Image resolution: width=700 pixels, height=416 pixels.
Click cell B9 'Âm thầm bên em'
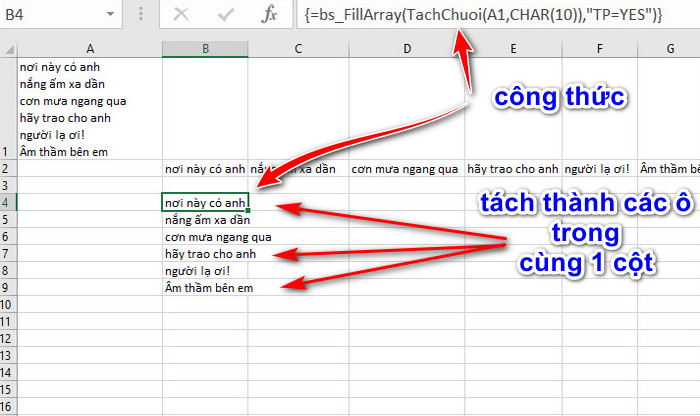(205, 287)
